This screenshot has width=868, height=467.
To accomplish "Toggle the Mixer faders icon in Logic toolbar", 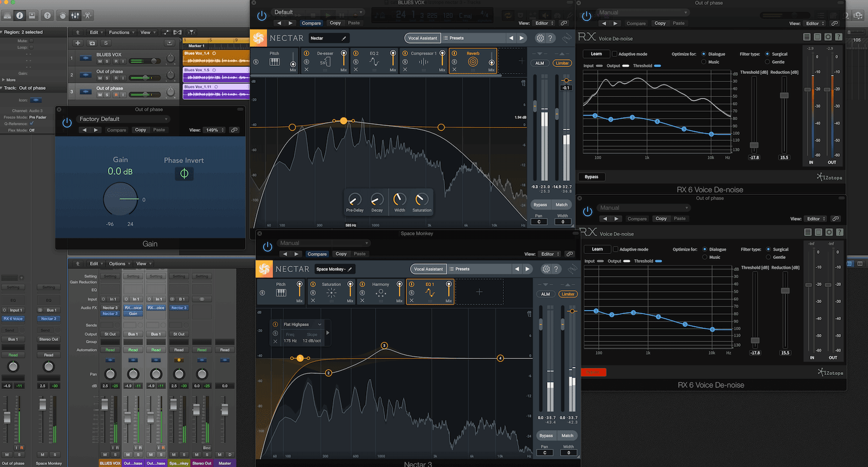I will pos(75,16).
